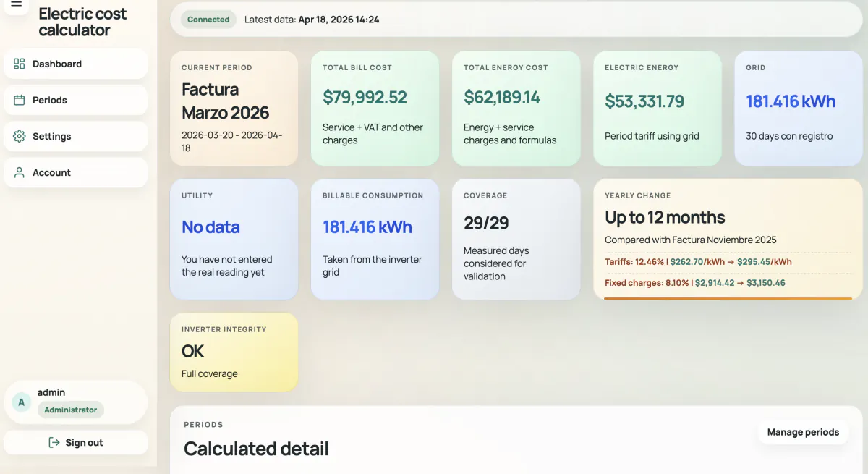The width and height of the screenshot is (868, 474).
Task: Click the Fixed charges 8.10% line
Action: [695, 283]
